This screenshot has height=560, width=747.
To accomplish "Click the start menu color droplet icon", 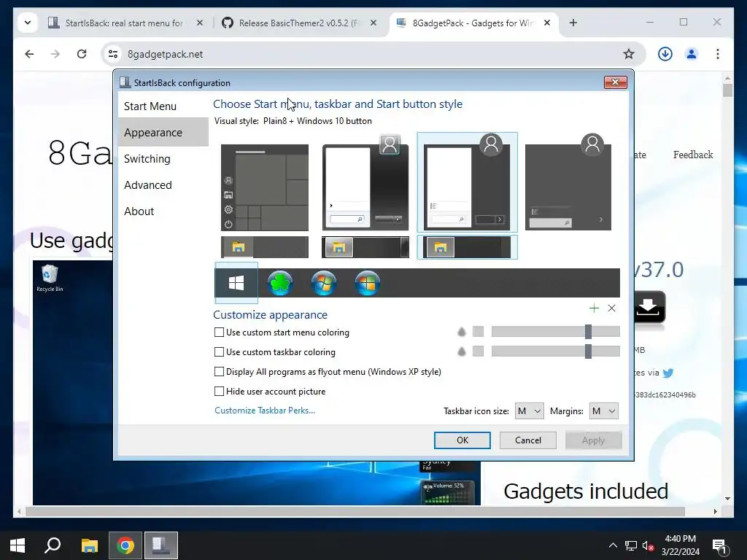I will (461, 332).
